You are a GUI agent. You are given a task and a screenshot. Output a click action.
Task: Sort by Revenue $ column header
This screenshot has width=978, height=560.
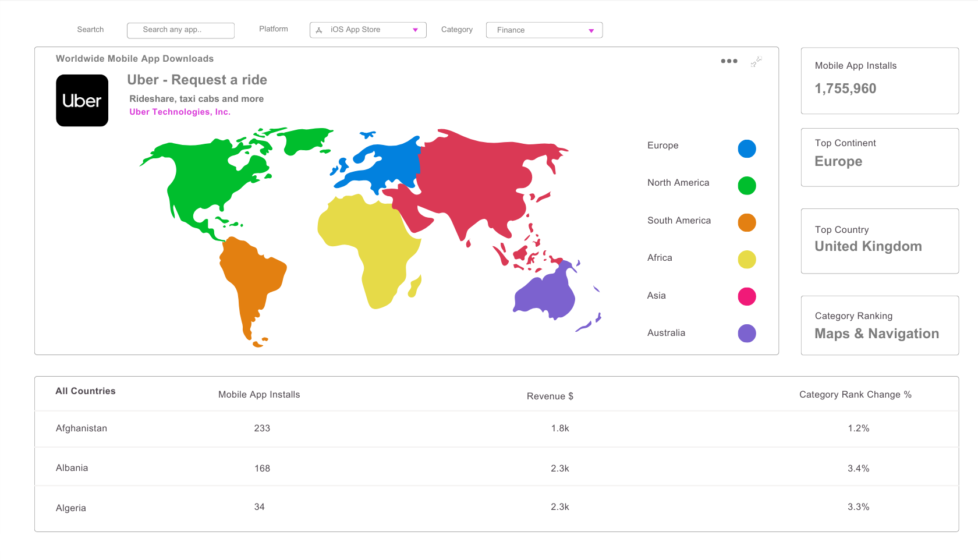click(550, 396)
